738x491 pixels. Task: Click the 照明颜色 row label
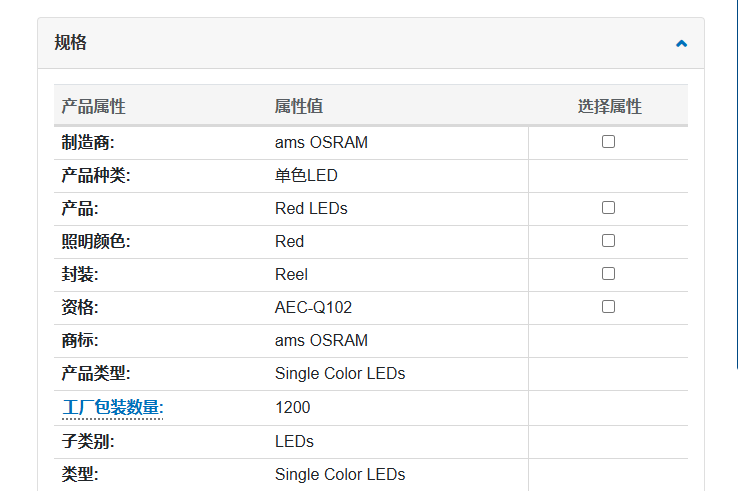pyautogui.click(x=95, y=241)
